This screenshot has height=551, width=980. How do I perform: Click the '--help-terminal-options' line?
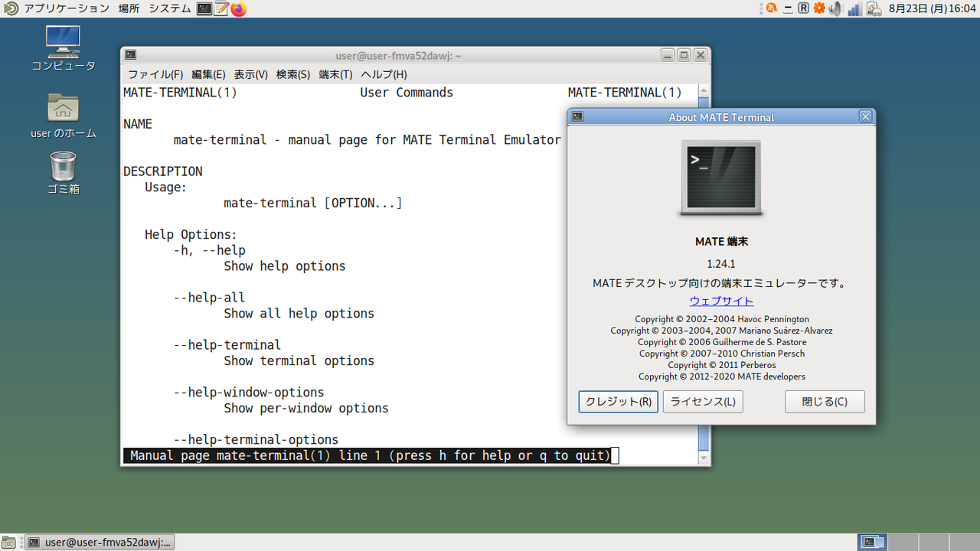[x=256, y=440]
